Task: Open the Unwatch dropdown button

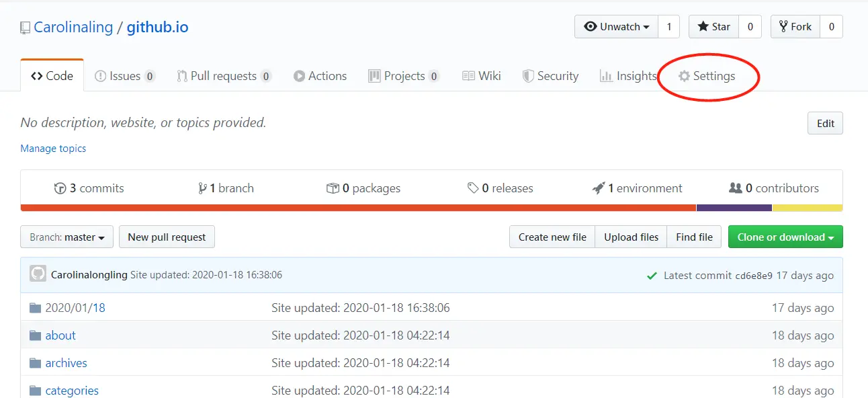Action: [616, 27]
